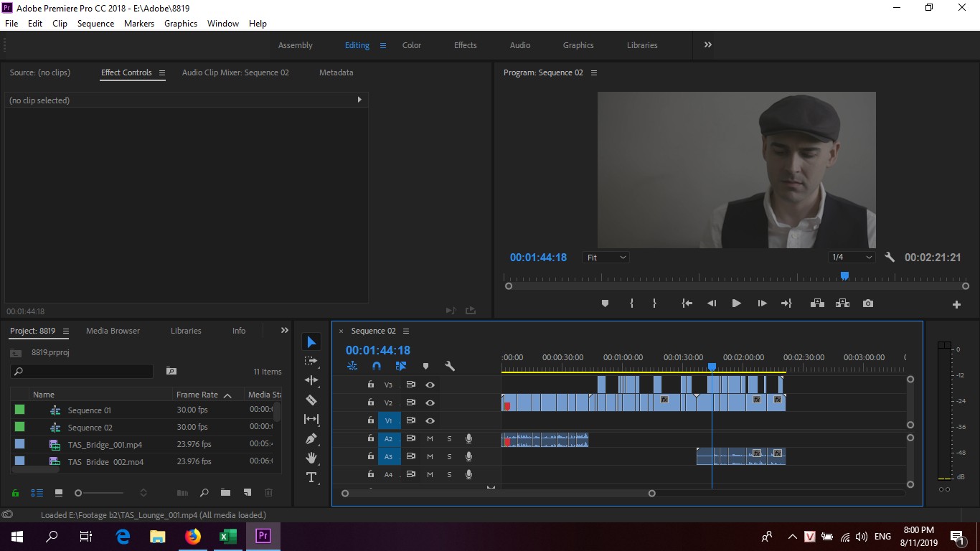Select the Hand tool
The height and width of the screenshot is (551, 980).
point(311,458)
